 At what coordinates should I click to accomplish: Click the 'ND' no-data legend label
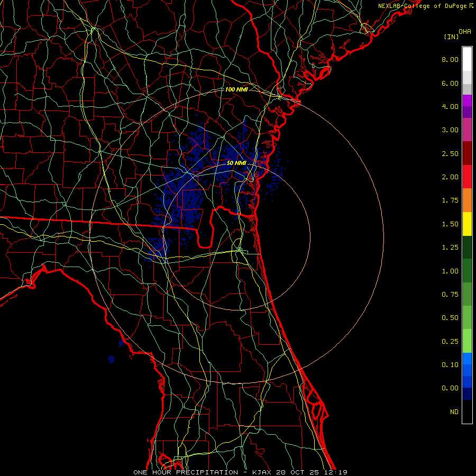pyautogui.click(x=454, y=412)
